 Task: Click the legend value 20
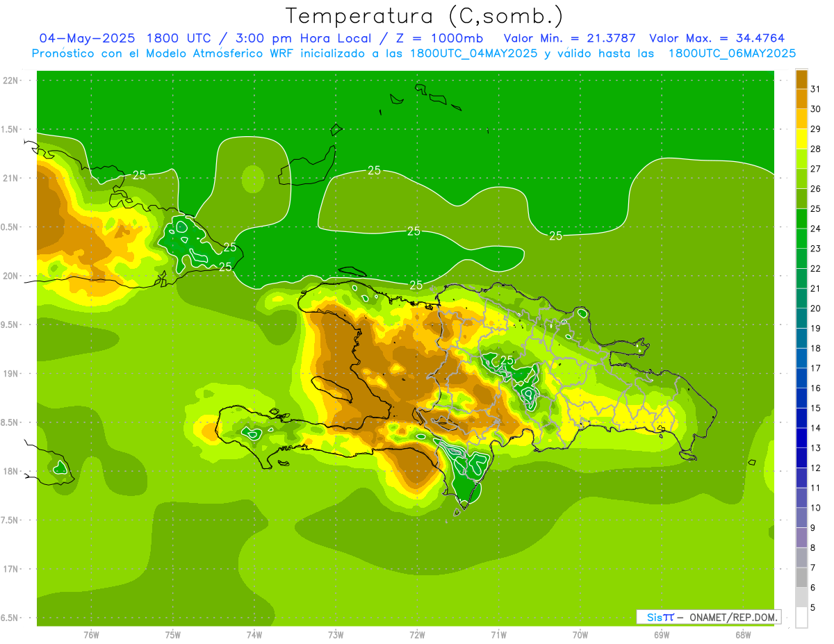pyautogui.click(x=815, y=308)
